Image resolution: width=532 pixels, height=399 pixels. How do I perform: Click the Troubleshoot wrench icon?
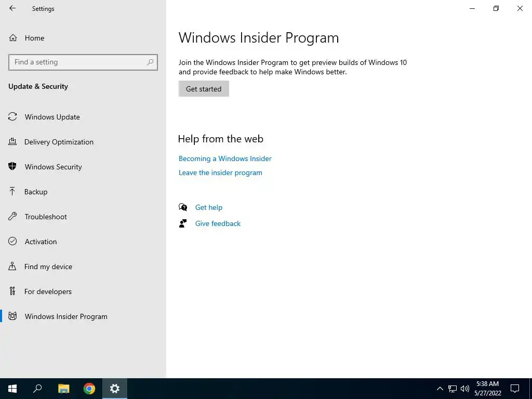coord(12,217)
